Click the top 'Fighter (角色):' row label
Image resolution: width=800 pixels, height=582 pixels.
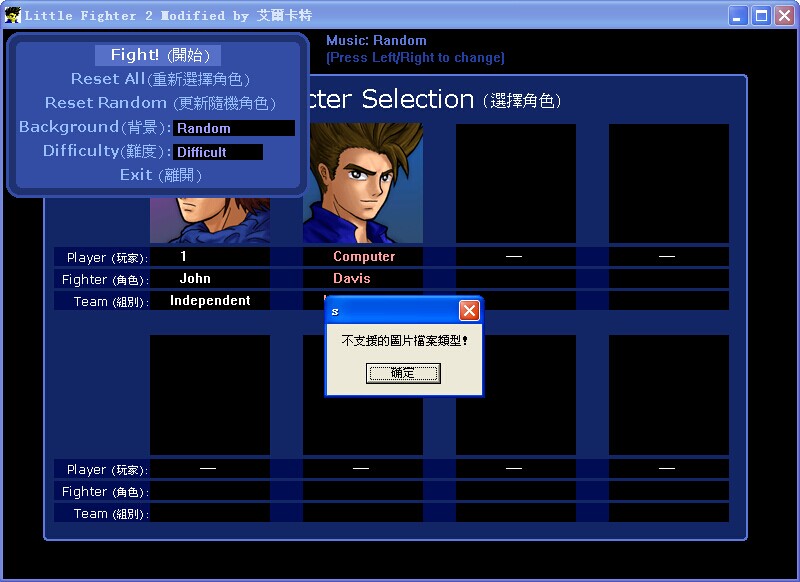click(106, 280)
